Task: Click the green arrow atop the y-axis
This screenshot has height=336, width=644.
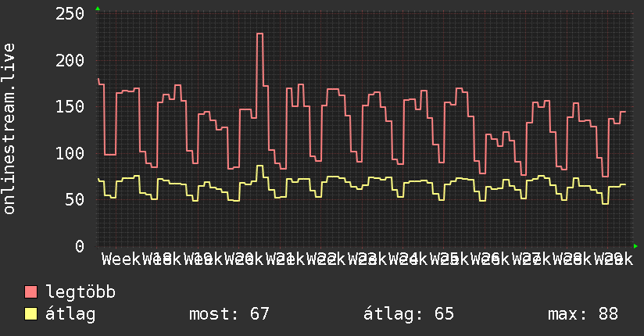Action: [98, 9]
